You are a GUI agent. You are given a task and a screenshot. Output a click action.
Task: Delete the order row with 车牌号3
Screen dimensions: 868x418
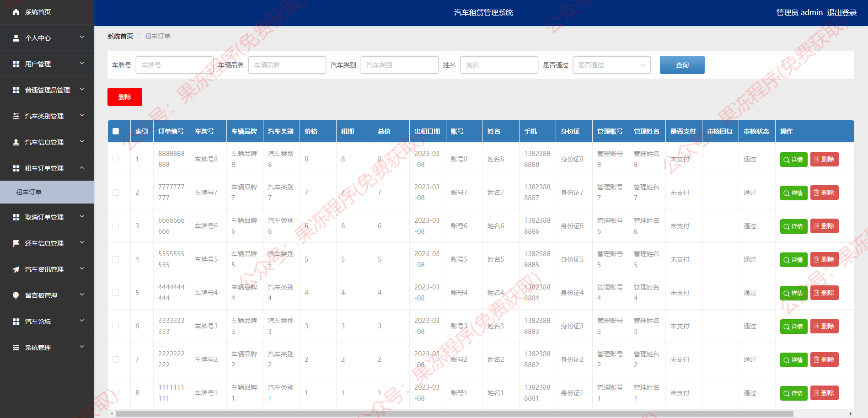(824, 326)
